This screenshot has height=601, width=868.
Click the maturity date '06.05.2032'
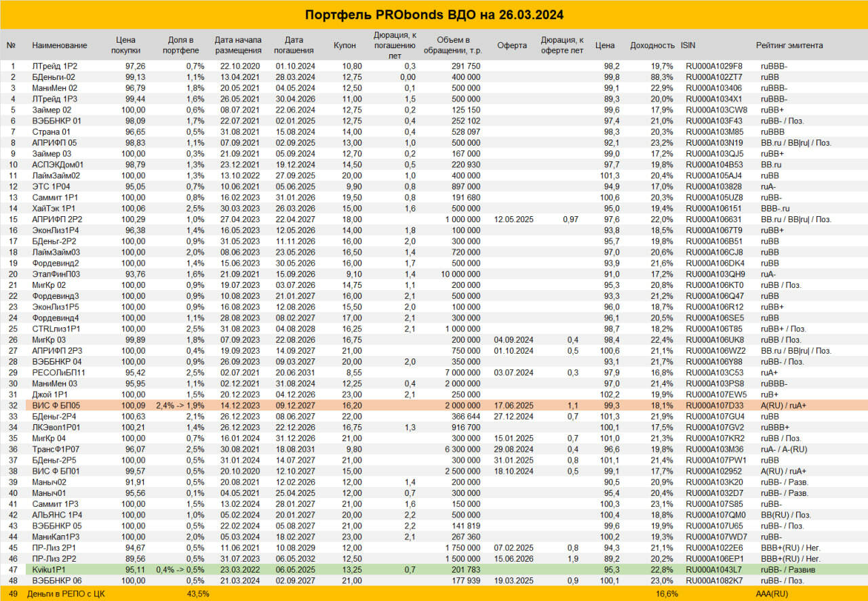click(295, 558)
